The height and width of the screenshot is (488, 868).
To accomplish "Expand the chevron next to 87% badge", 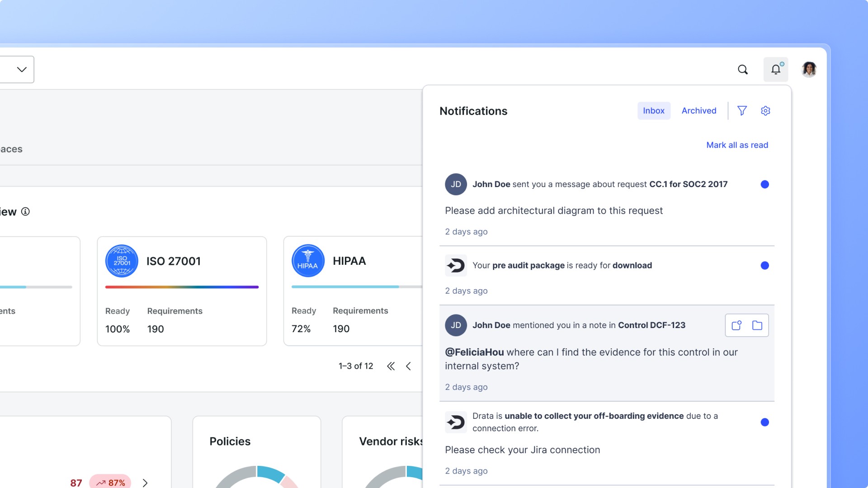I will coord(145,483).
